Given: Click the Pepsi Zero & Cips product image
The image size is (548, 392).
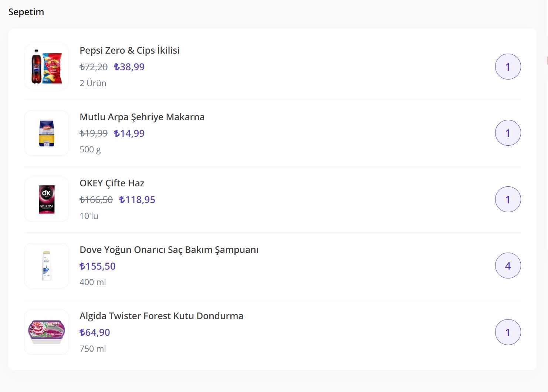Looking at the screenshot, I should coord(47,67).
